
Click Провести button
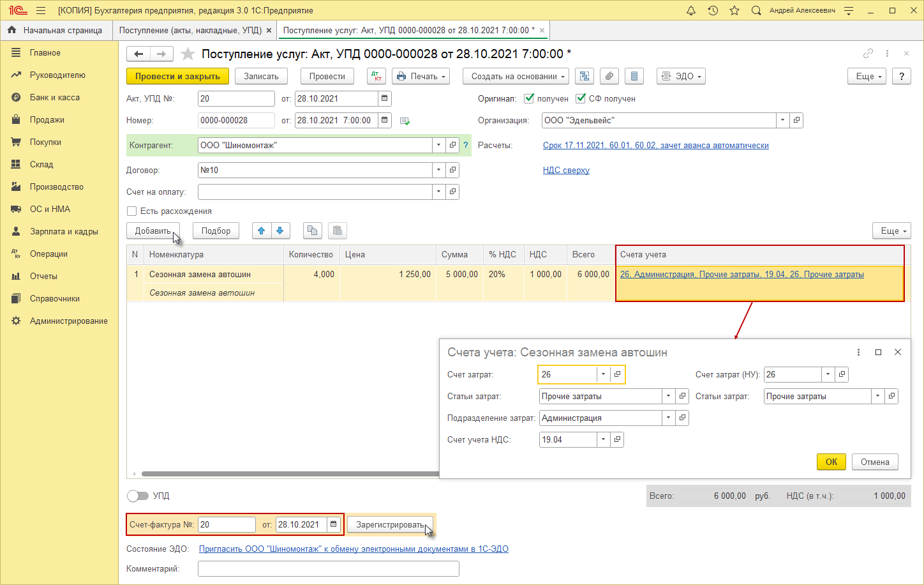pos(327,76)
